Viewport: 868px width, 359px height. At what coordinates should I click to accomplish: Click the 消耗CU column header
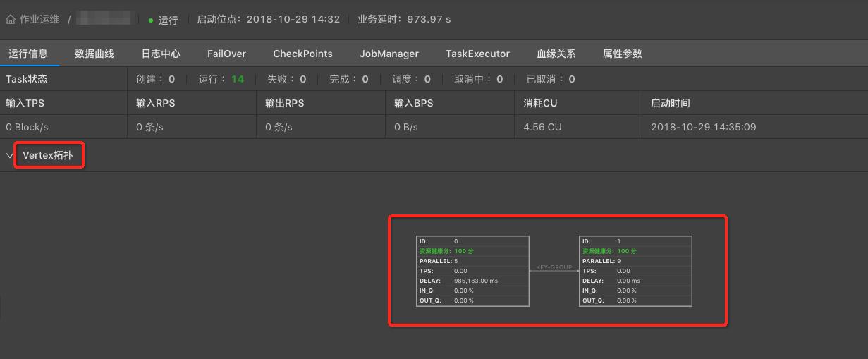540,103
